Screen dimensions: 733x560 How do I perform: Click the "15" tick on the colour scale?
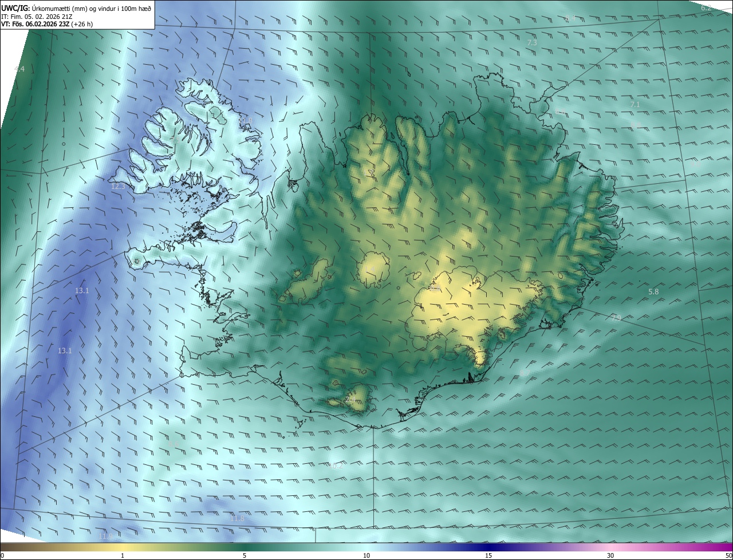click(488, 556)
